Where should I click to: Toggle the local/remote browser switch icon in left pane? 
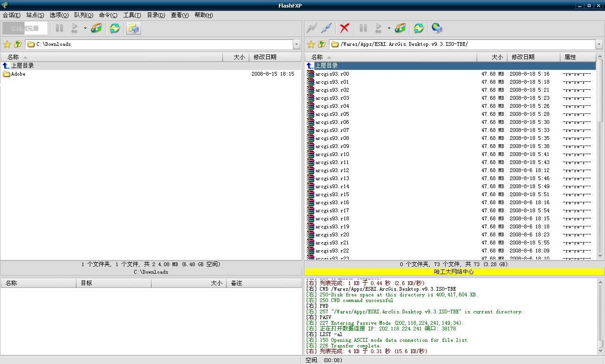point(134,28)
